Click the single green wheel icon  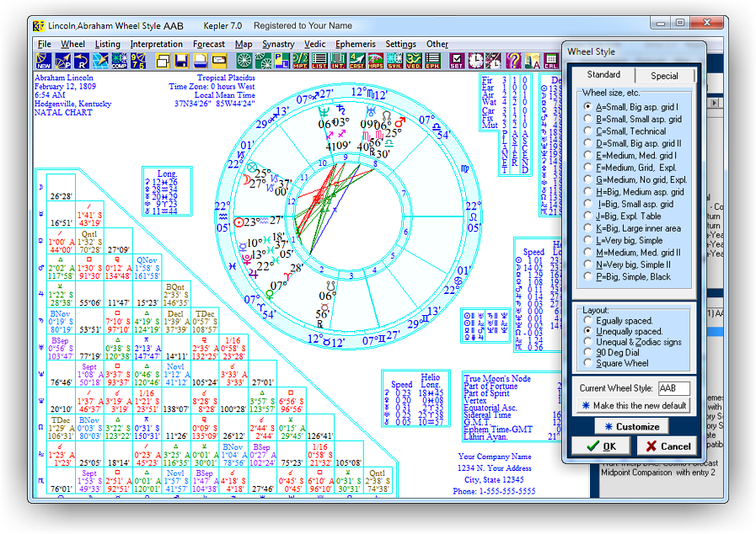(x=244, y=61)
